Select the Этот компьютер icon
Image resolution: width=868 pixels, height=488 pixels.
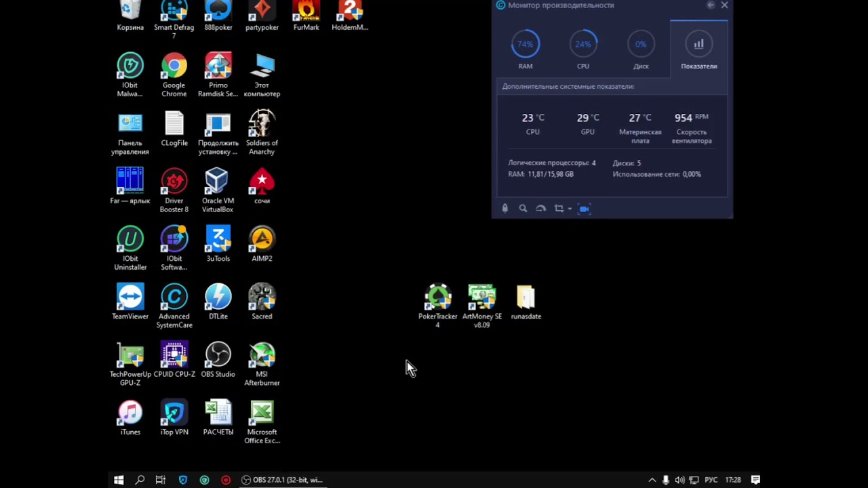tap(262, 75)
